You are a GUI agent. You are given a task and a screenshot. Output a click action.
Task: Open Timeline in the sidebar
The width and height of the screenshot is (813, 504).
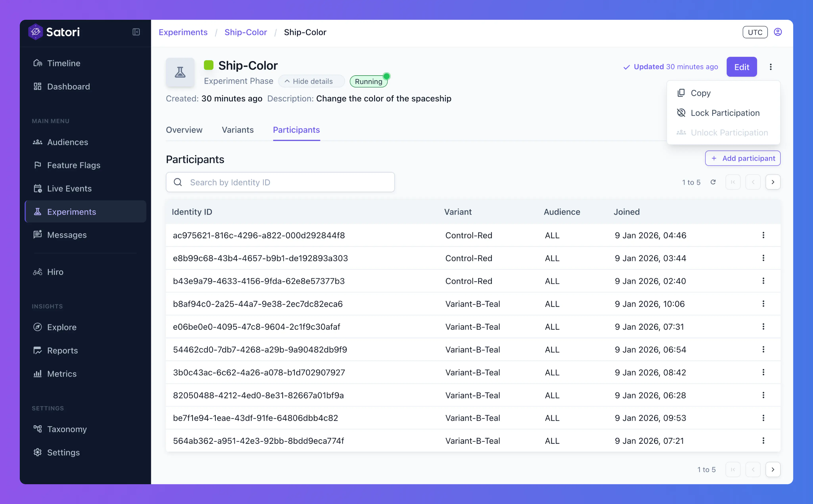pos(63,63)
